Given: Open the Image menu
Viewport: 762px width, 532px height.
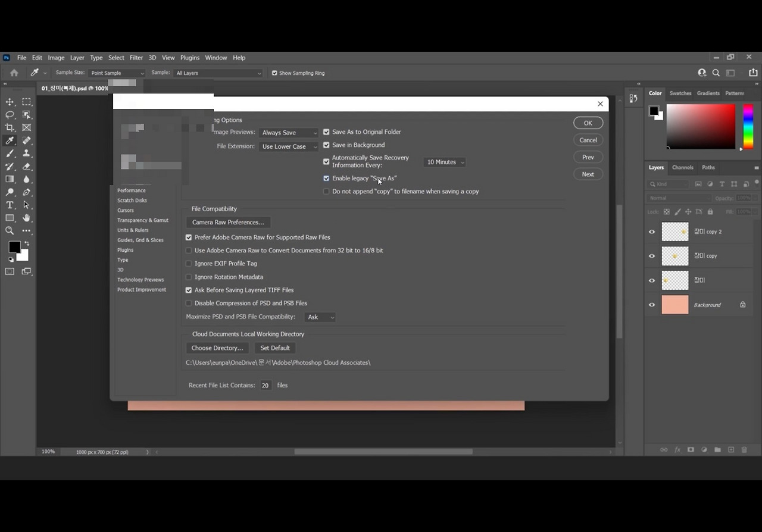Looking at the screenshot, I should click(56, 58).
